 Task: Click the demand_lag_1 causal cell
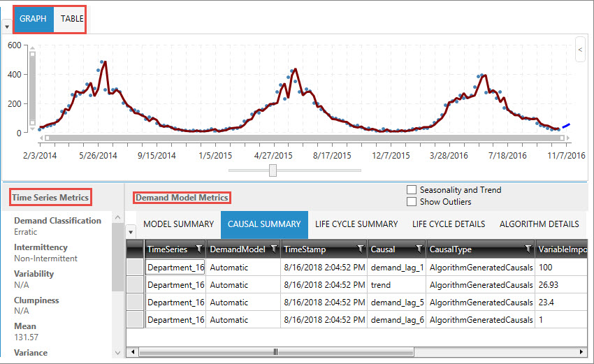pos(397,268)
